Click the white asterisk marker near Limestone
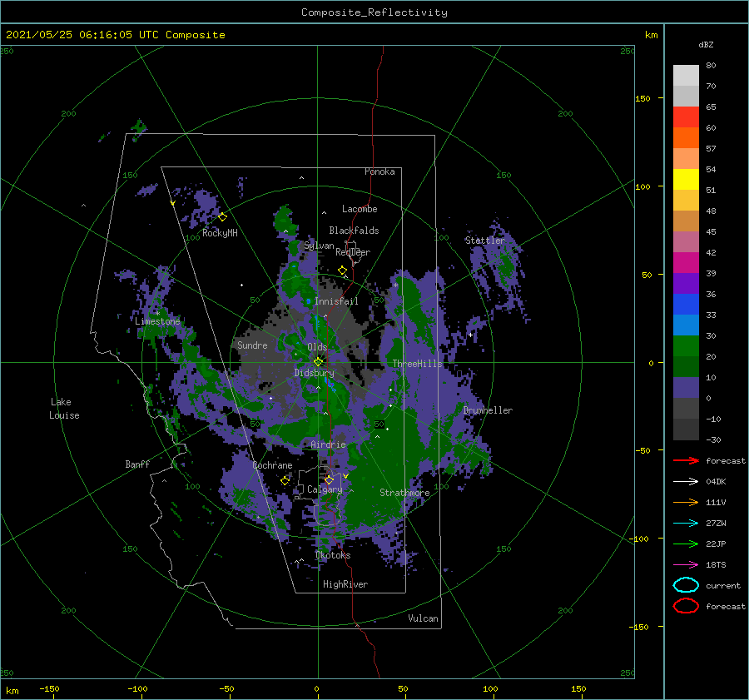Viewport: 749px width, 700px height. point(157,314)
